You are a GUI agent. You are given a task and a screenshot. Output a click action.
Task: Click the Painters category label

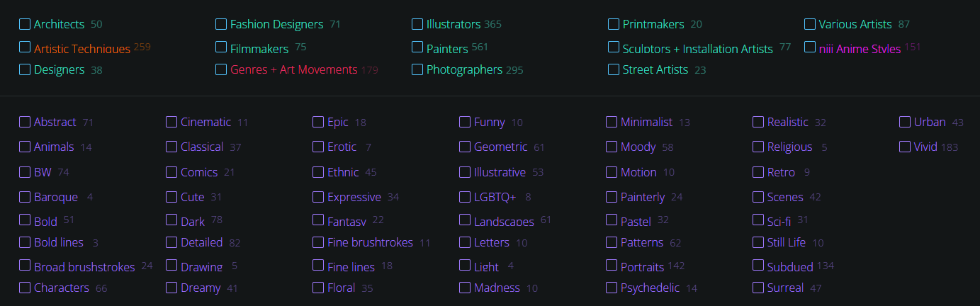447,49
